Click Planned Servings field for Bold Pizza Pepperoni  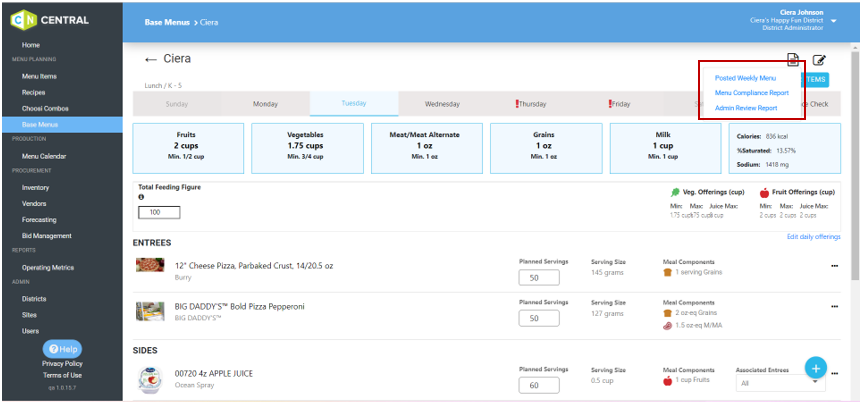coord(539,319)
